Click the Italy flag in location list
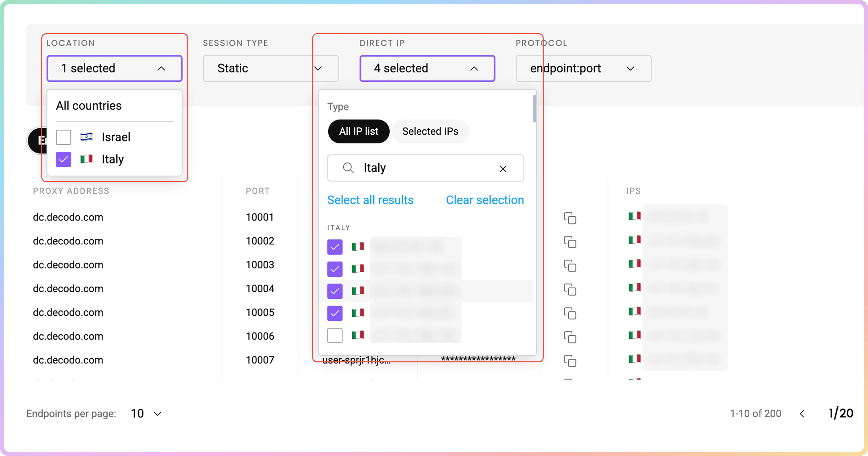This screenshot has width=868, height=456. pyautogui.click(x=87, y=159)
